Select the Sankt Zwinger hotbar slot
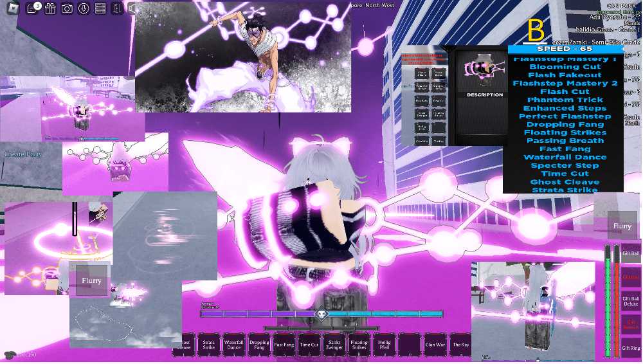The height and width of the screenshot is (364, 643). pos(334,345)
